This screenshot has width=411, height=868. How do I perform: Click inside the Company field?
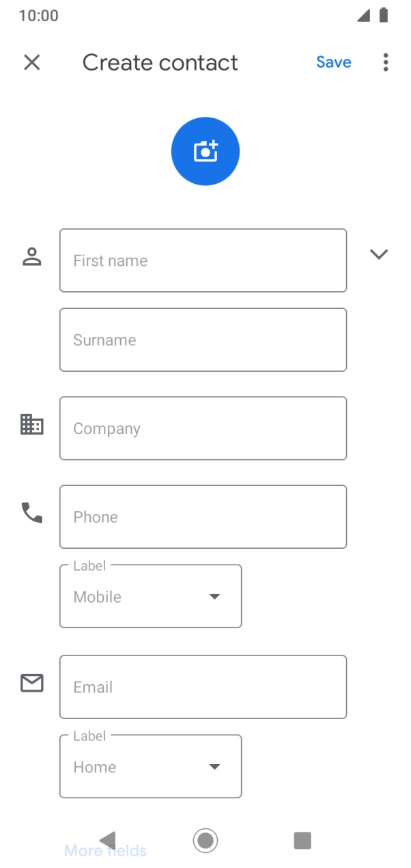[x=203, y=428]
